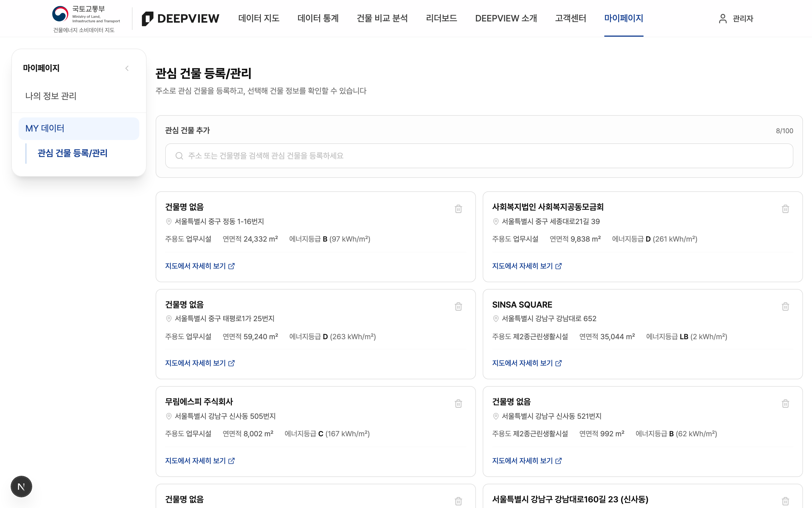This screenshot has height=508, width=812.
Task: Collapse the 마이페이지 sidebar chevron
Action: tap(127, 68)
